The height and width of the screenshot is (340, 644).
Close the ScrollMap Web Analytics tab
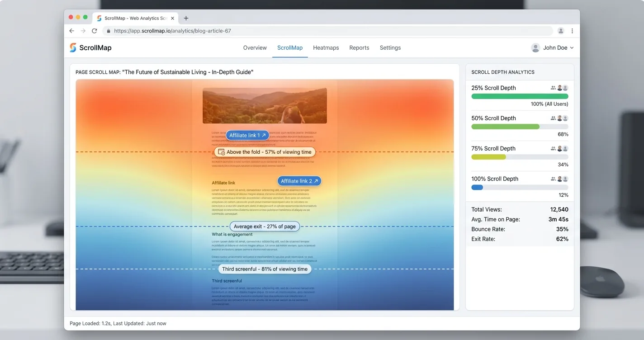click(172, 18)
